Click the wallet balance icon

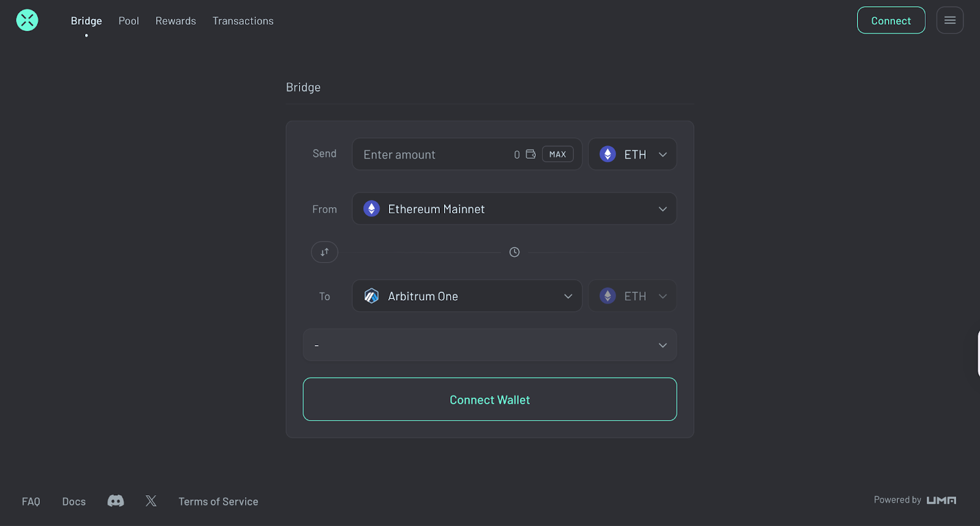point(531,154)
